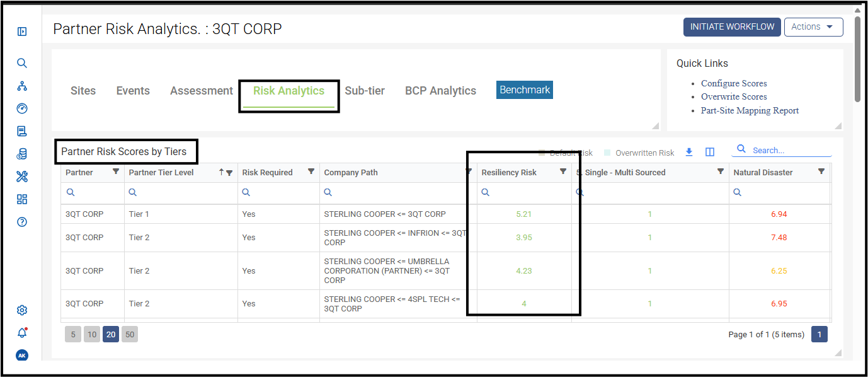Click the Natural Disaster filter search field
This screenshot has width=868, height=377.
point(779,193)
